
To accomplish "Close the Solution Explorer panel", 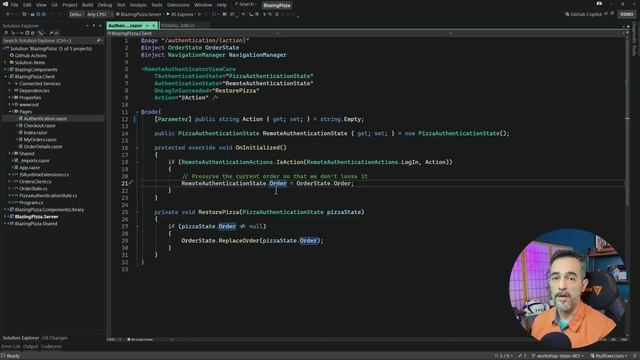I will tap(100, 26).
